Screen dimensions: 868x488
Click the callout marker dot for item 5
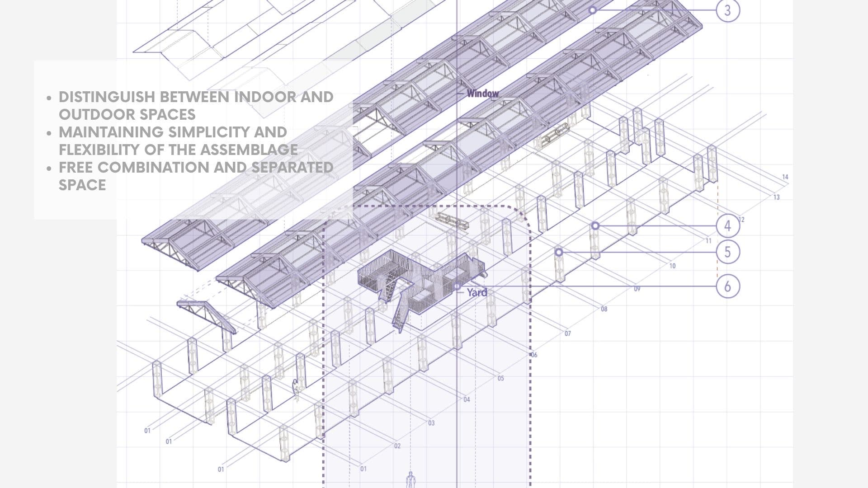tap(559, 252)
